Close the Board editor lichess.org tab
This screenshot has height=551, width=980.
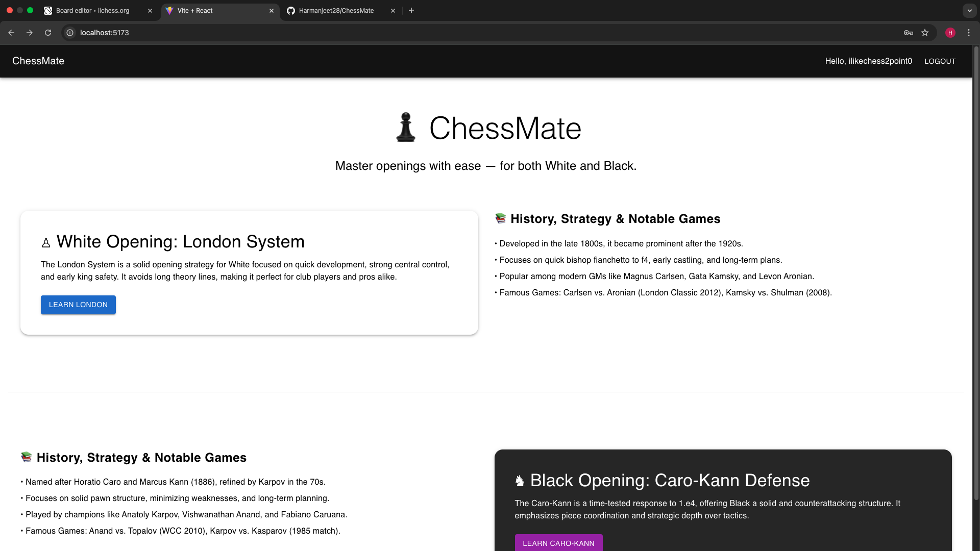[150, 11]
